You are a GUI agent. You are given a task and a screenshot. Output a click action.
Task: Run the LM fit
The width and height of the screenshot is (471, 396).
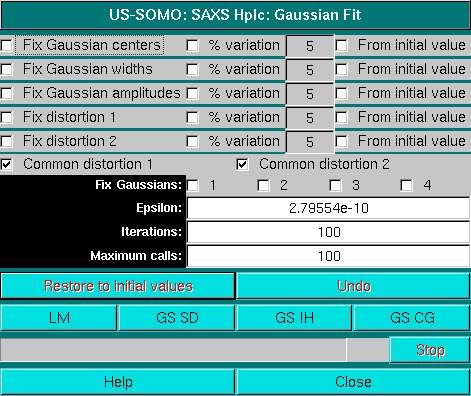pyautogui.click(x=59, y=318)
